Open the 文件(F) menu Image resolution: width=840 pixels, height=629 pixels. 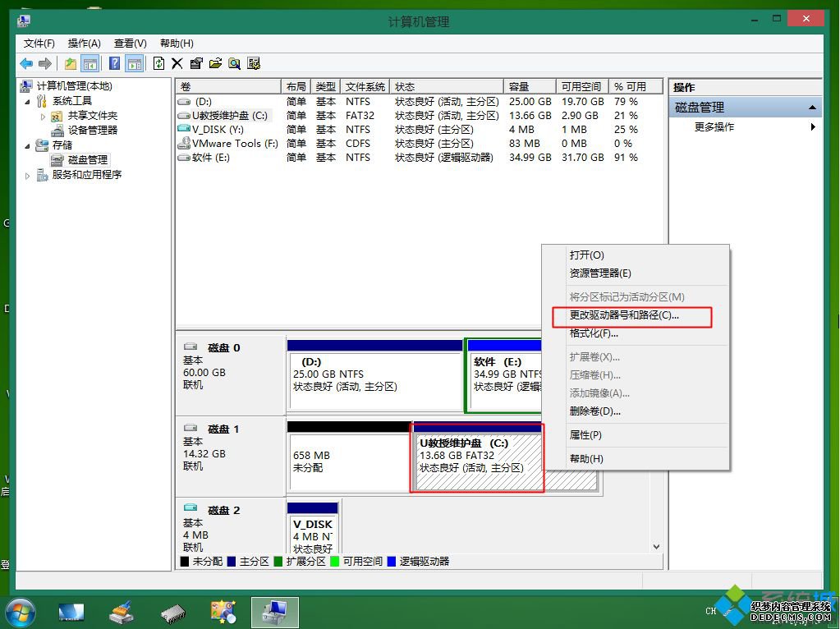click(39, 44)
